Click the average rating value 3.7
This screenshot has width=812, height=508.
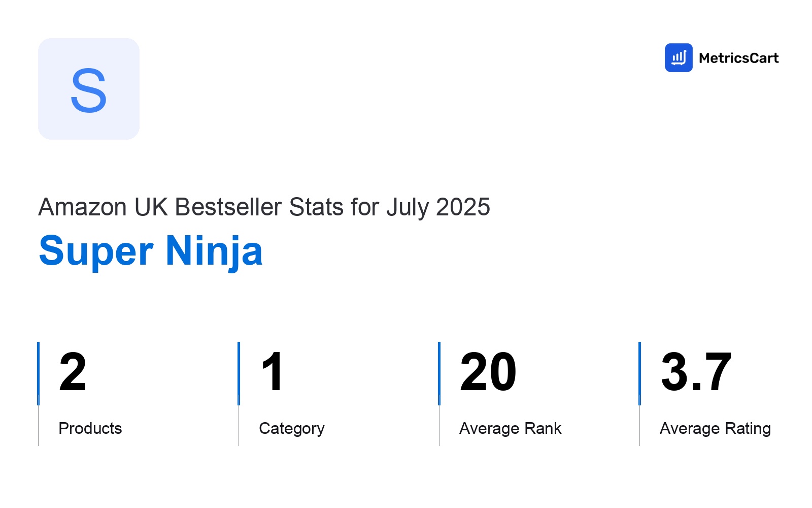696,372
